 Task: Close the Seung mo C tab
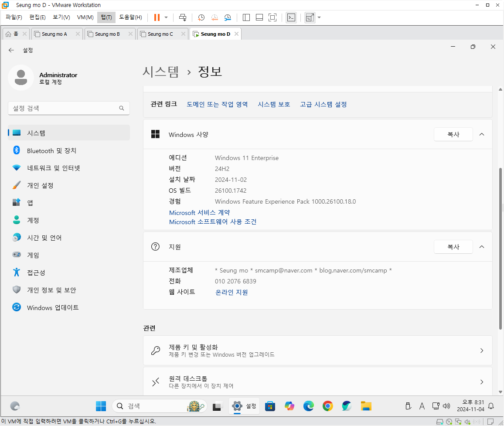point(183,34)
